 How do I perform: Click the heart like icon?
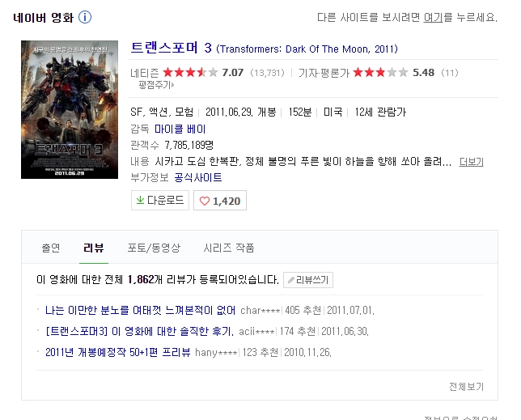205,201
